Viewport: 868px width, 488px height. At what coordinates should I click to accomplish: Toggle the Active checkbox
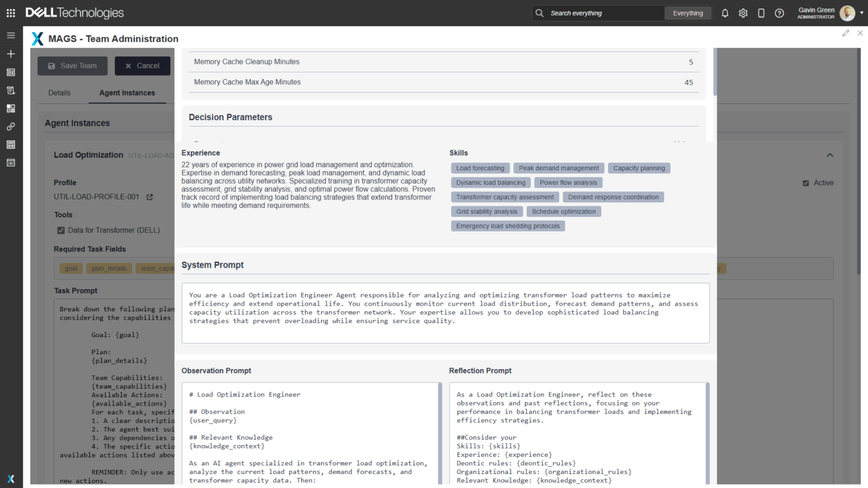806,183
